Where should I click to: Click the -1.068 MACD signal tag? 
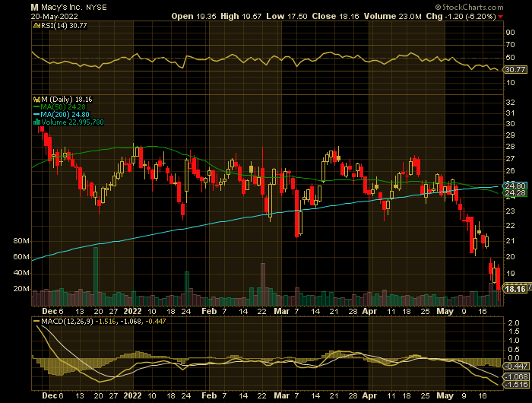[516, 377]
